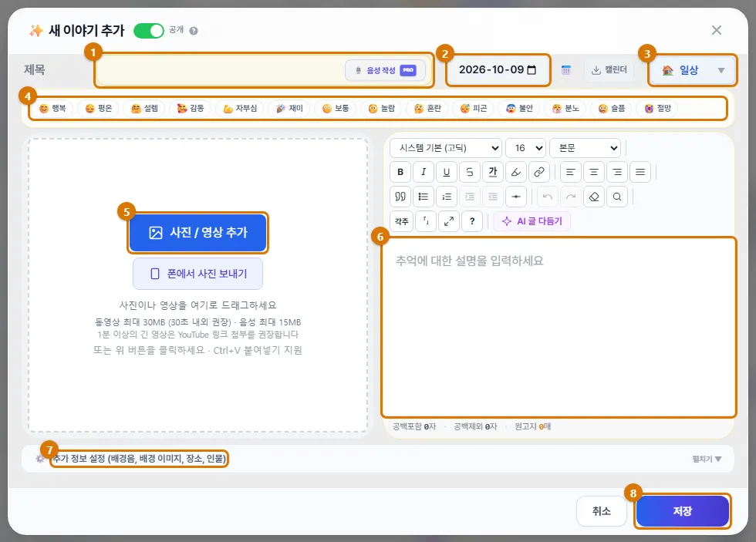The image size is (756, 542).
Task: Click the memory description text area
Action: [559, 328]
